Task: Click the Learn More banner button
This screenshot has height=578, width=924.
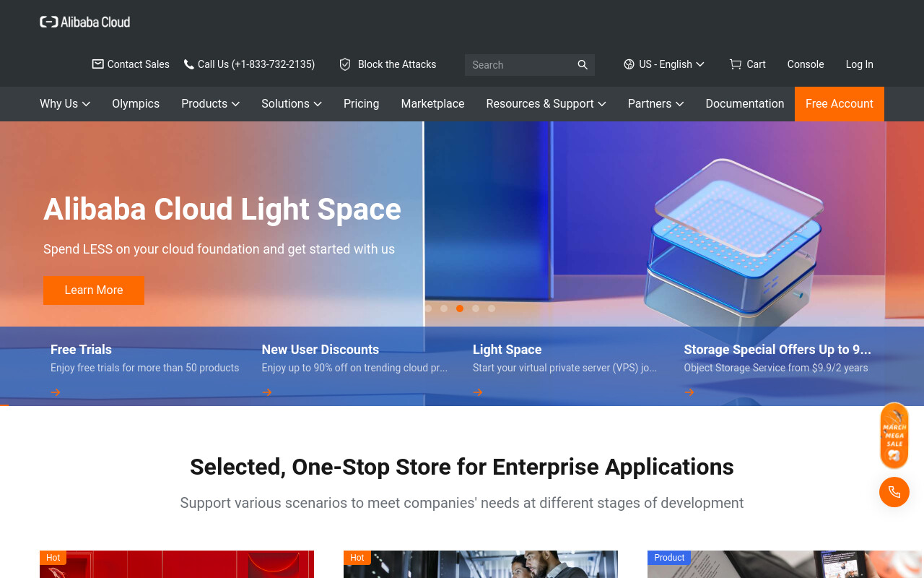Action: (94, 290)
